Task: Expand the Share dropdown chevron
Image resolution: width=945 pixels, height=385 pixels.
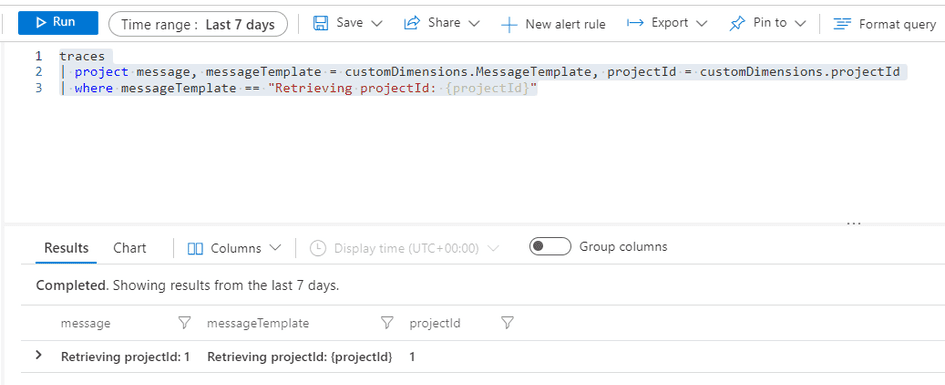Action: 474,23
